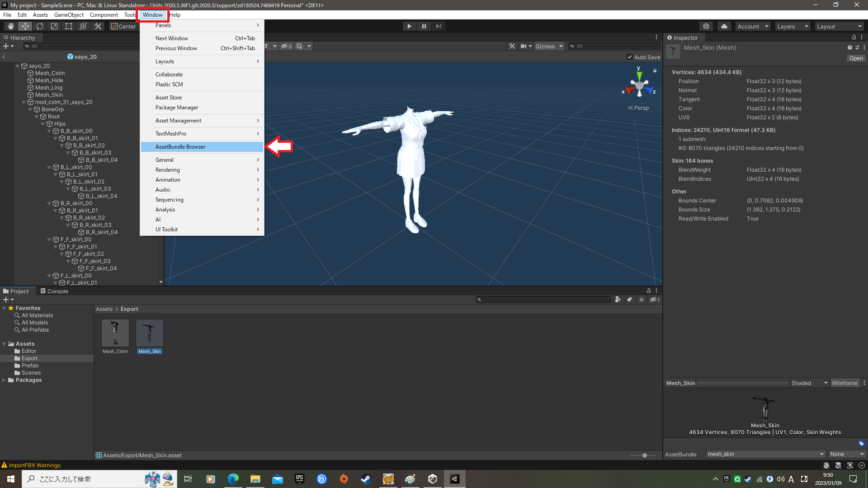Open the Layout dropdown
This screenshot has width=868, height=488.
click(x=839, y=26)
